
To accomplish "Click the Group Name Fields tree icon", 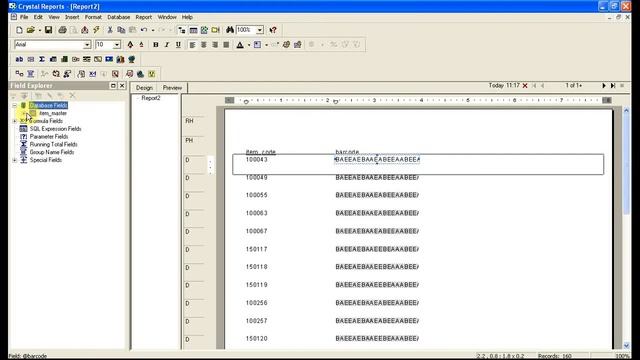I will 23,152.
